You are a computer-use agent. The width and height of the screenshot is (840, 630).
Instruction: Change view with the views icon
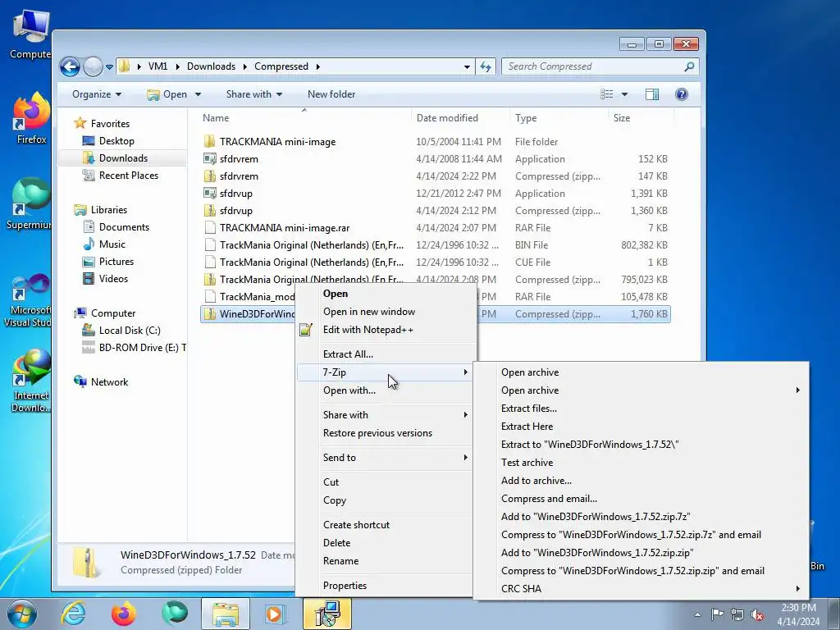coord(607,94)
